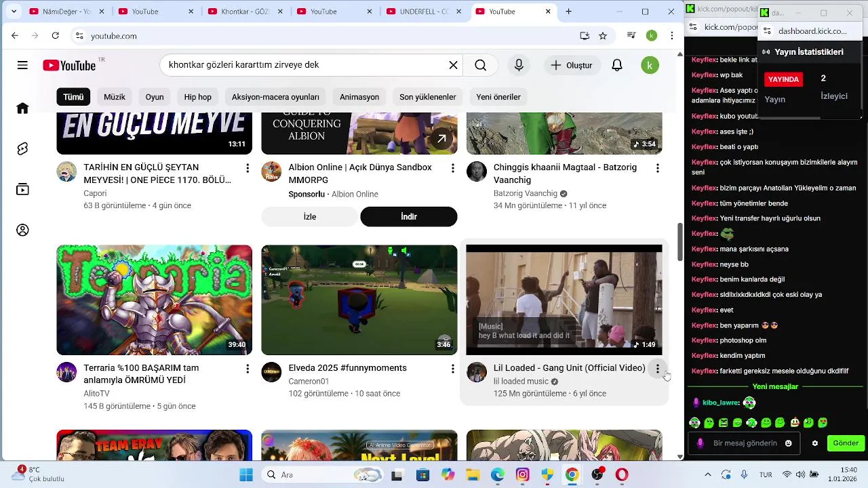868x488 pixels.
Task: Switch to the Khontkar - GÖZ tab
Action: (244, 12)
